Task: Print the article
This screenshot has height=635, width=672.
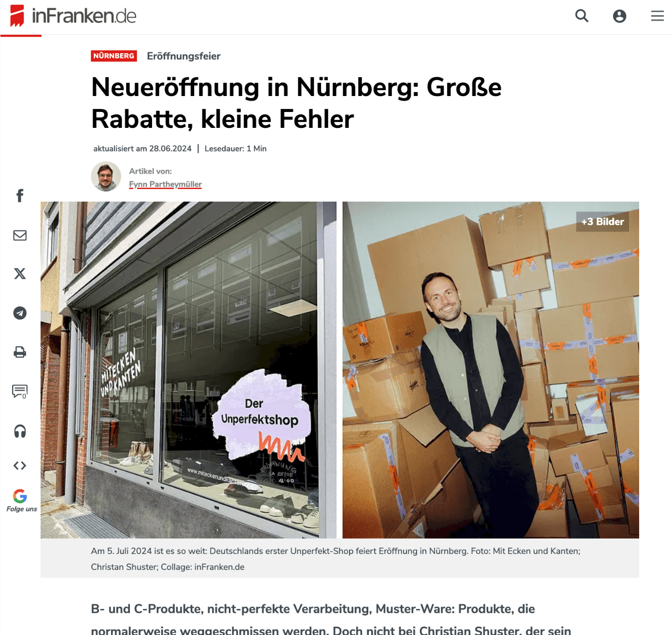Action: tap(20, 352)
